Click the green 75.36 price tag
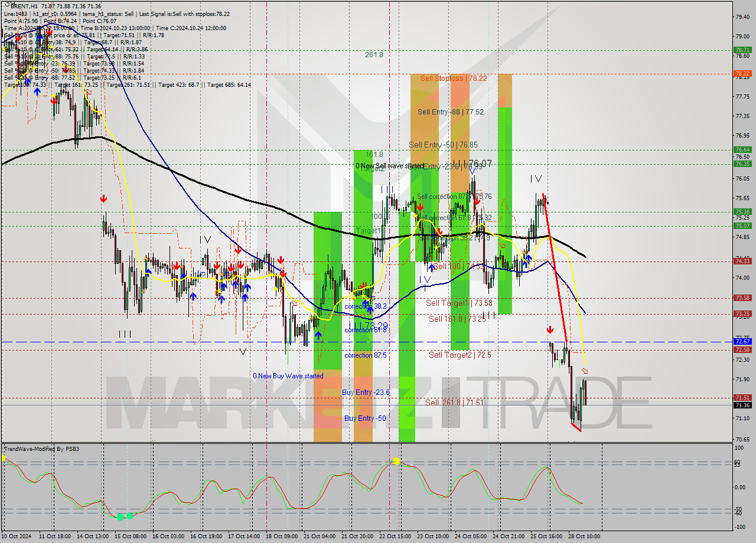Image resolution: width=756 pixels, height=543 pixels. [x=742, y=211]
